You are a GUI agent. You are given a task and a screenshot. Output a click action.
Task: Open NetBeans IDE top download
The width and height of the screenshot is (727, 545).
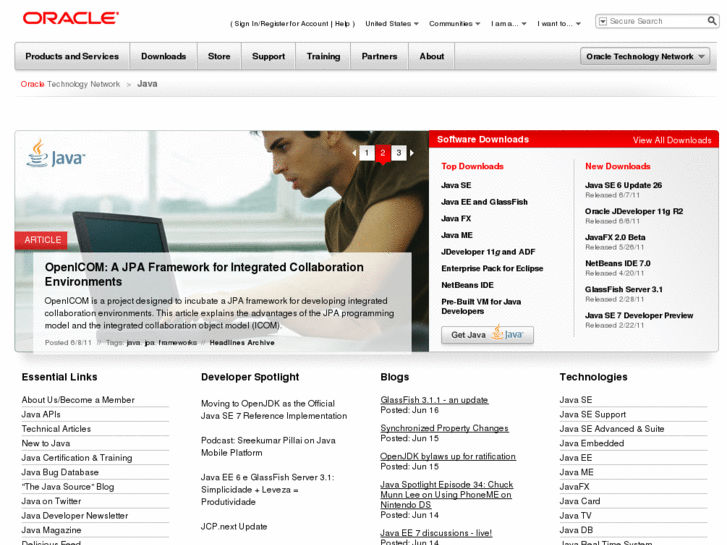(x=467, y=285)
